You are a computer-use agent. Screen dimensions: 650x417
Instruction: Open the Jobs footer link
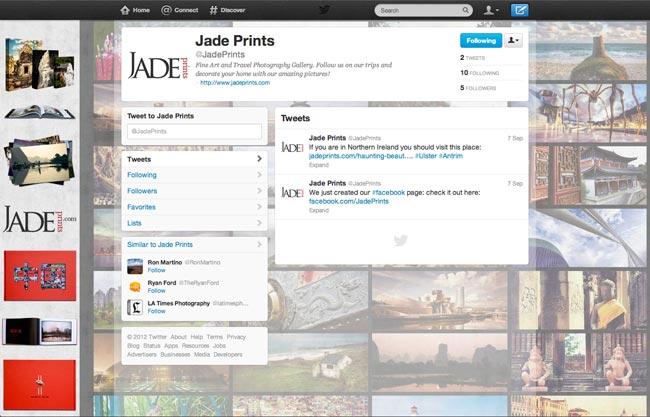[219, 346]
